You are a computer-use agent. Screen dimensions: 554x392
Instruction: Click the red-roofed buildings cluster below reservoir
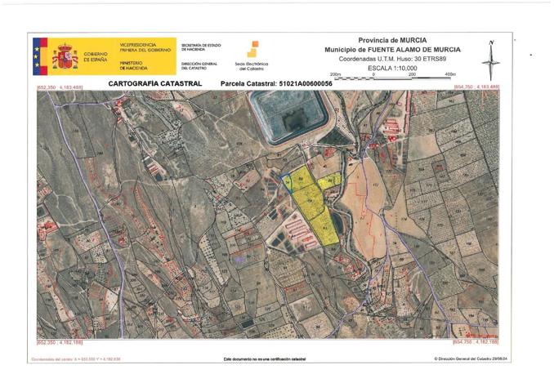(x=299, y=232)
